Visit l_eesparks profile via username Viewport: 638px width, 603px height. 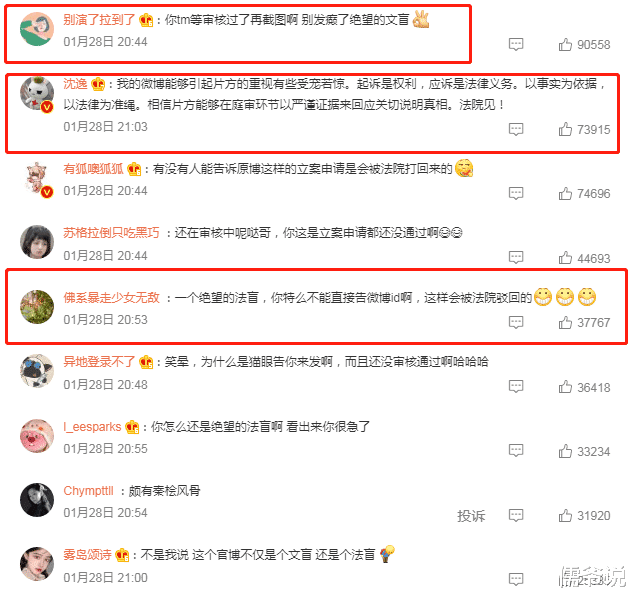(x=92, y=427)
